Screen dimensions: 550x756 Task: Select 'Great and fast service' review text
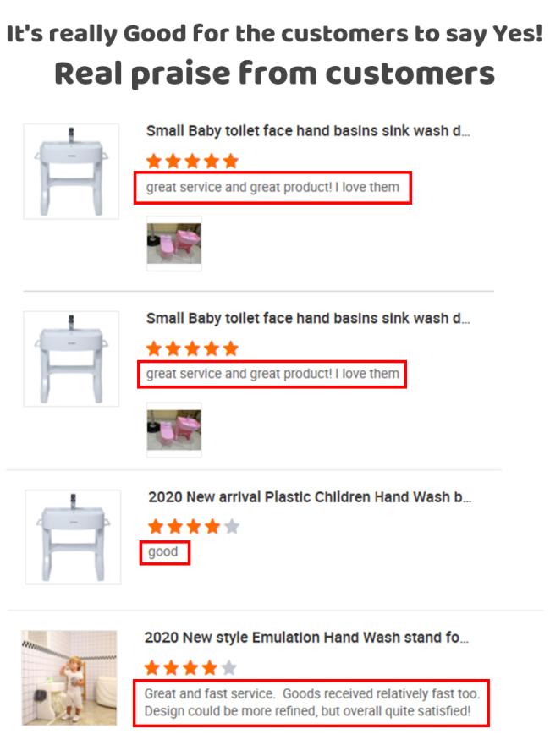tap(311, 703)
